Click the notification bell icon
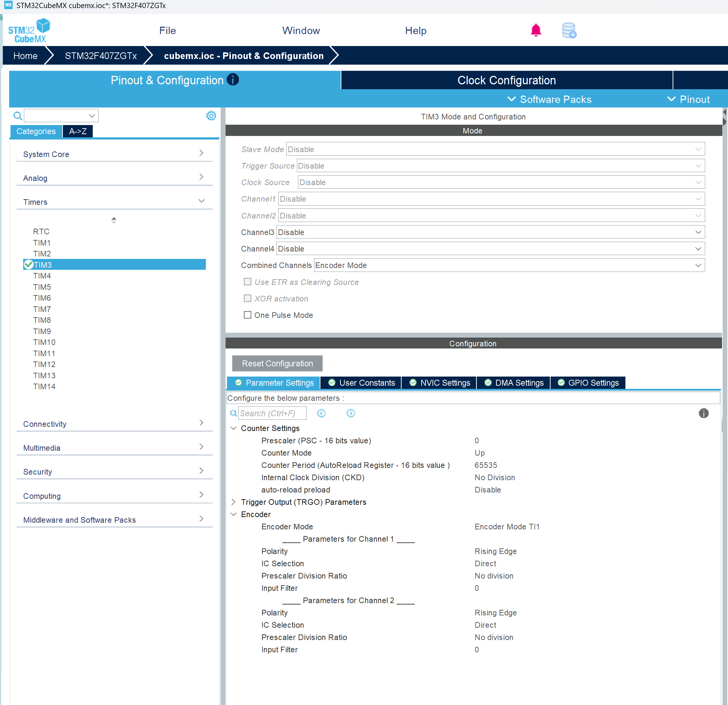This screenshot has width=728, height=705. coord(535,31)
